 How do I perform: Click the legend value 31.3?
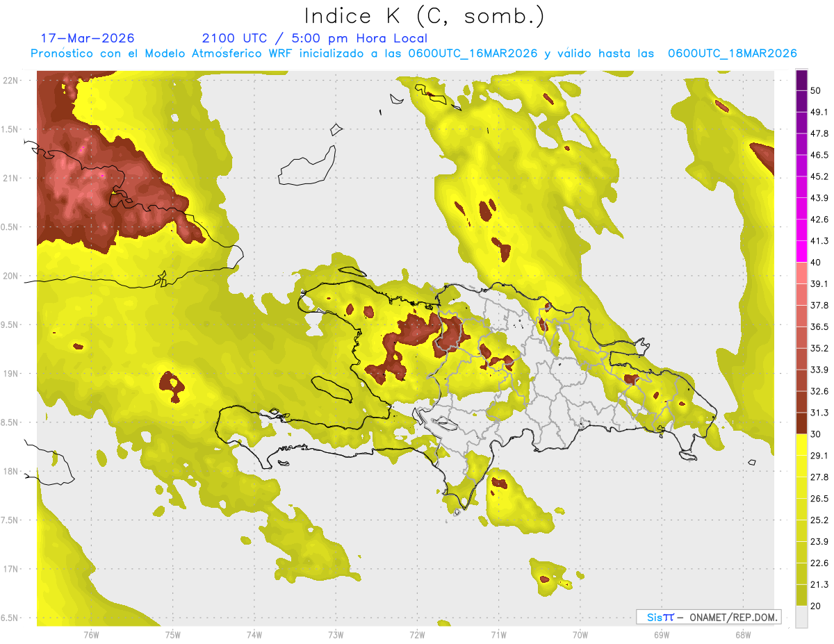click(819, 413)
